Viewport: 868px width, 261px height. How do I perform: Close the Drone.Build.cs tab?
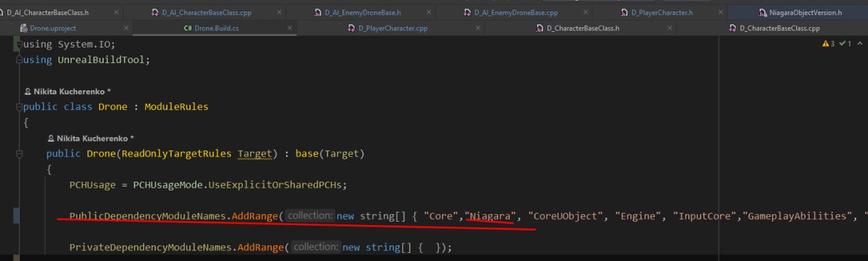[x=290, y=28]
